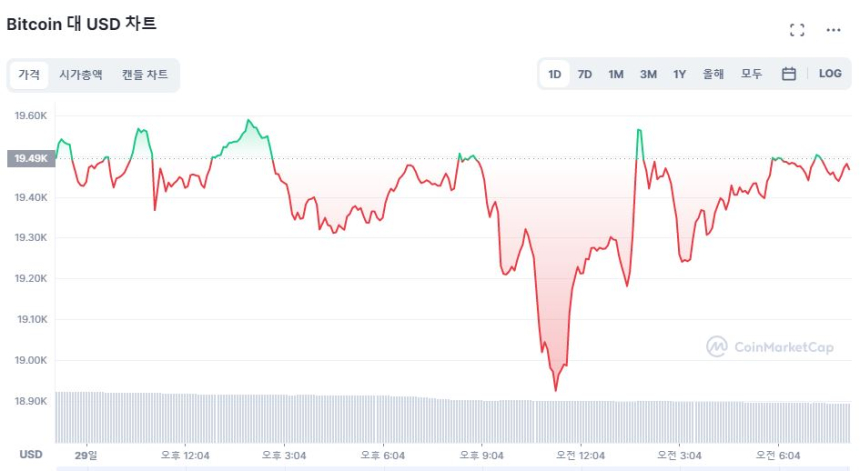860x471 pixels.
Task: Show the 1Y time range
Action: (680, 74)
